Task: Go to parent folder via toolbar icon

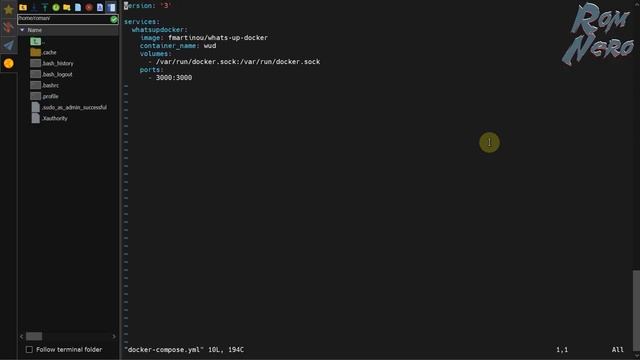Action: coord(23,7)
